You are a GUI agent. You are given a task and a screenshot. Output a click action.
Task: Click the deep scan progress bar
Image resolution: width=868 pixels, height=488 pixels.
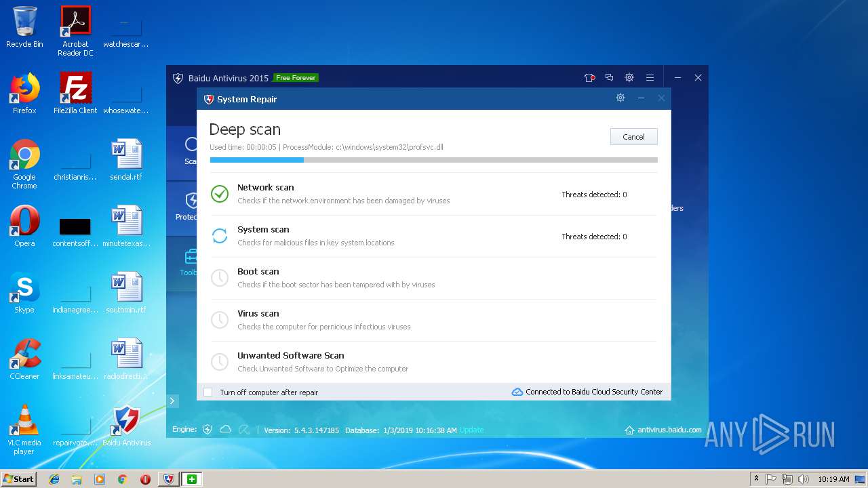(433, 160)
